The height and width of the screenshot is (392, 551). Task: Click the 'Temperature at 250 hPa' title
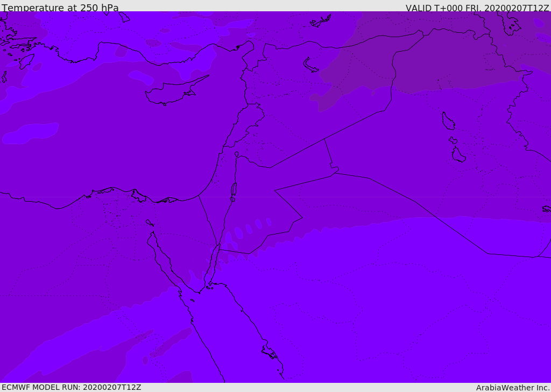pyautogui.click(x=60, y=8)
